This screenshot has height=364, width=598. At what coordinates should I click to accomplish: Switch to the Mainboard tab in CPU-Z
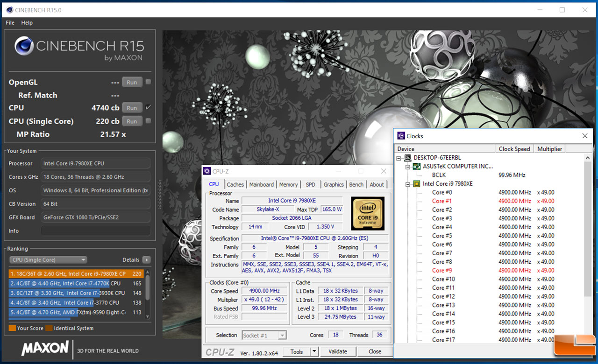point(262,184)
